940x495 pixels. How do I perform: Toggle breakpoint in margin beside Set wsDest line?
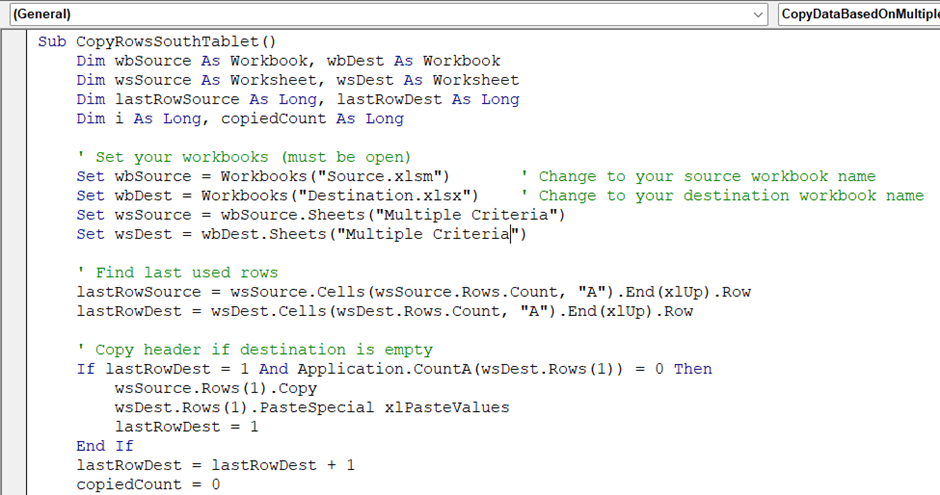(14, 234)
